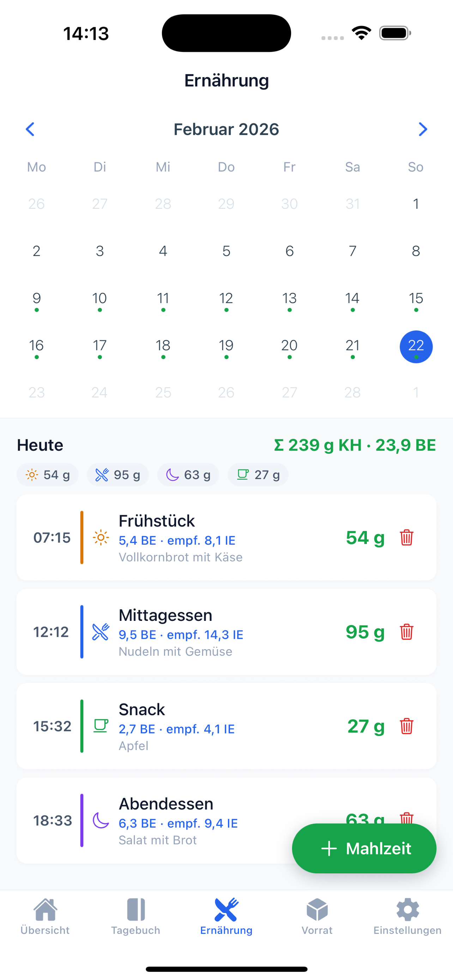Tap the cup icon on Snack card
This screenshot has width=453, height=980.
tap(101, 726)
